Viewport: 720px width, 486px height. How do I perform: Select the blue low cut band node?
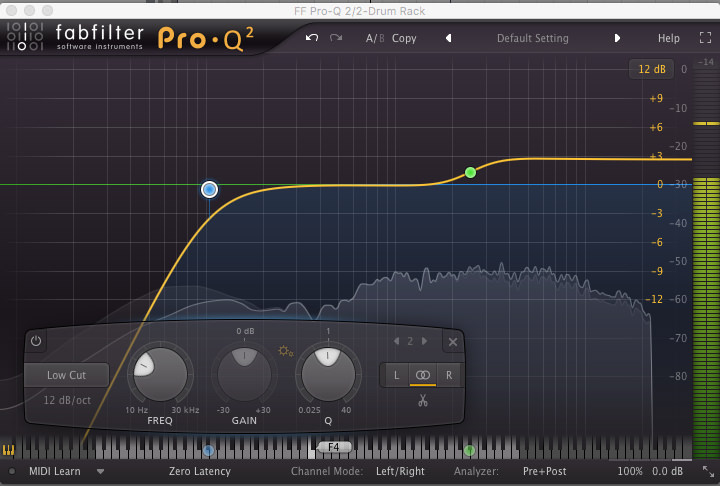209,189
